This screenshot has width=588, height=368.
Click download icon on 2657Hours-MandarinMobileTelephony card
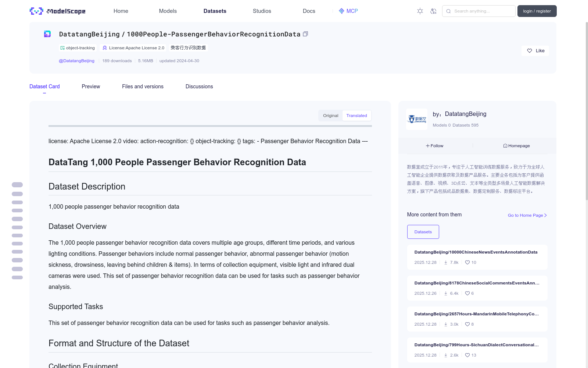(x=446, y=324)
